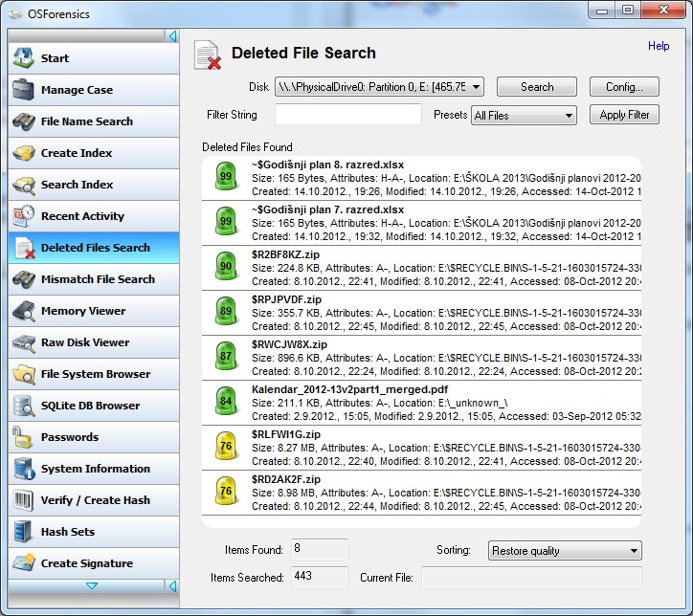
Task: Open the Help link
Action: click(659, 46)
